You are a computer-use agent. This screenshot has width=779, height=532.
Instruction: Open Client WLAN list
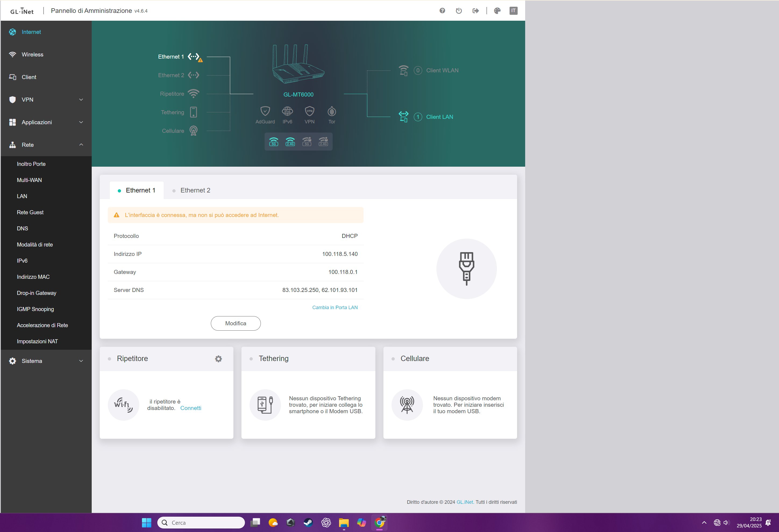tap(442, 70)
